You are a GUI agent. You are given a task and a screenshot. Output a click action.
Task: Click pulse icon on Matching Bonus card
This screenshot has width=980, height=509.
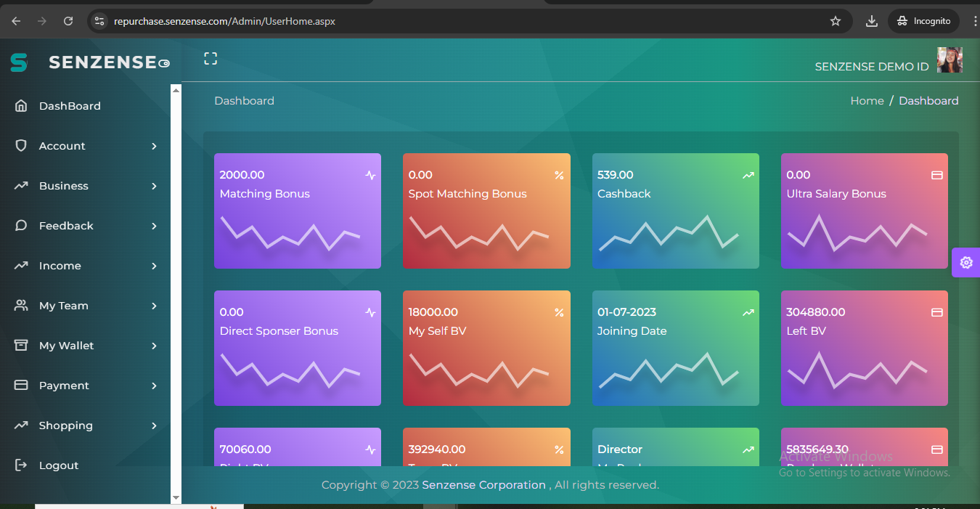coord(370,175)
